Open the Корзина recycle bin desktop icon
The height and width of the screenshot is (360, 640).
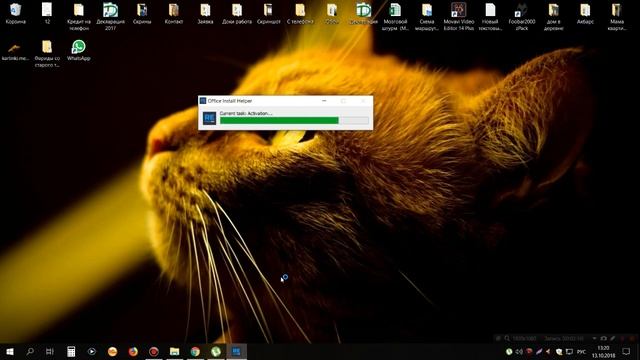click(16, 13)
